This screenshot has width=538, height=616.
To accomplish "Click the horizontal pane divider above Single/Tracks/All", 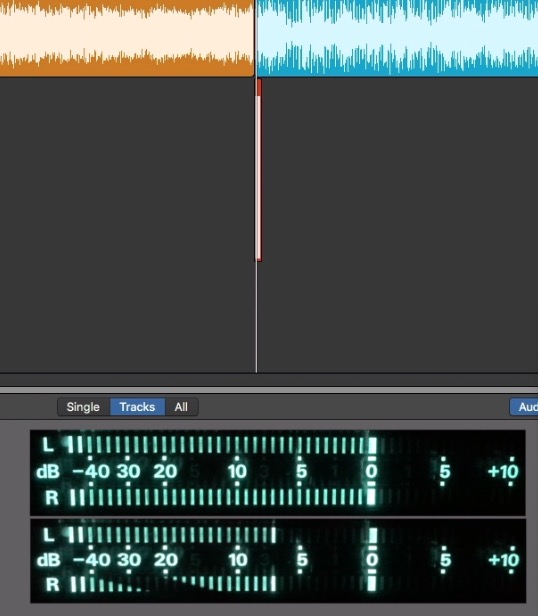I will tap(269, 390).
